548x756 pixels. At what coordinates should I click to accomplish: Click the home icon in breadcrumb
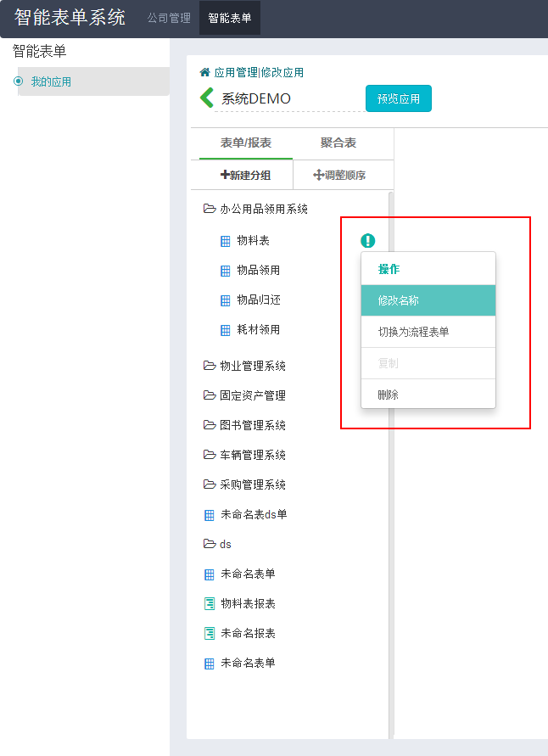tap(204, 72)
